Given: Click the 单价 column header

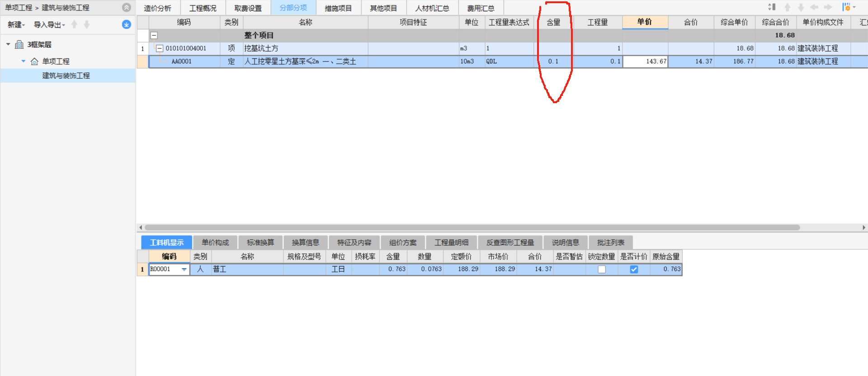Looking at the screenshot, I should (645, 22).
